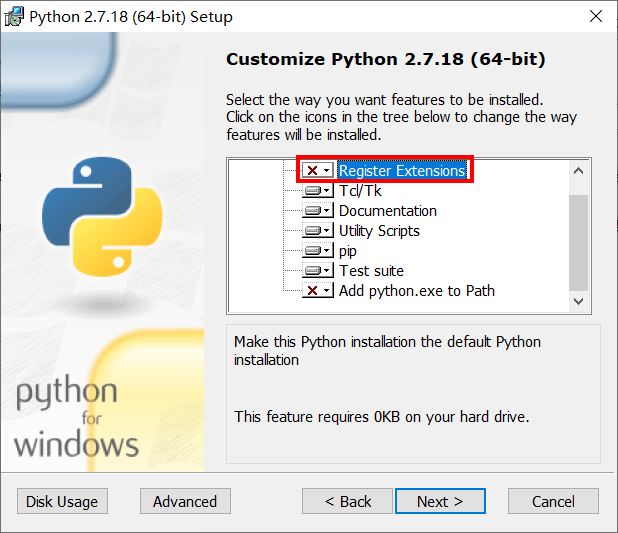Open the Documentation feature dropdown icon

(318, 211)
